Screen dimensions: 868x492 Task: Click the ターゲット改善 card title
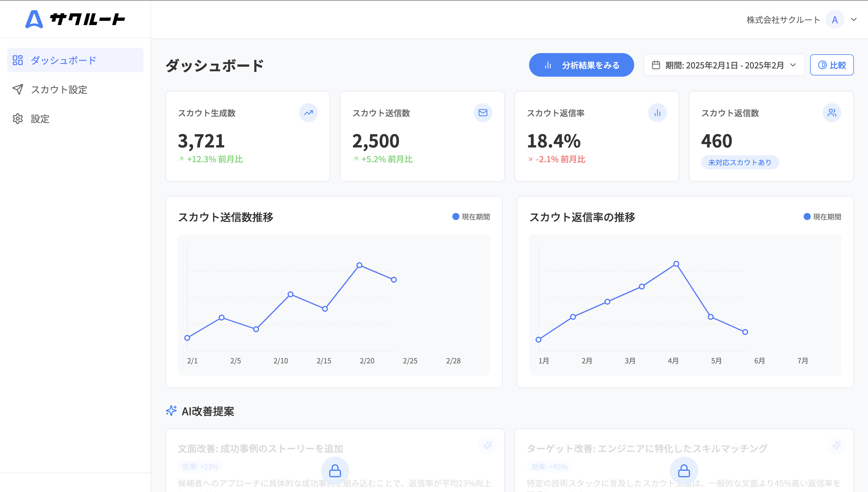click(x=647, y=448)
